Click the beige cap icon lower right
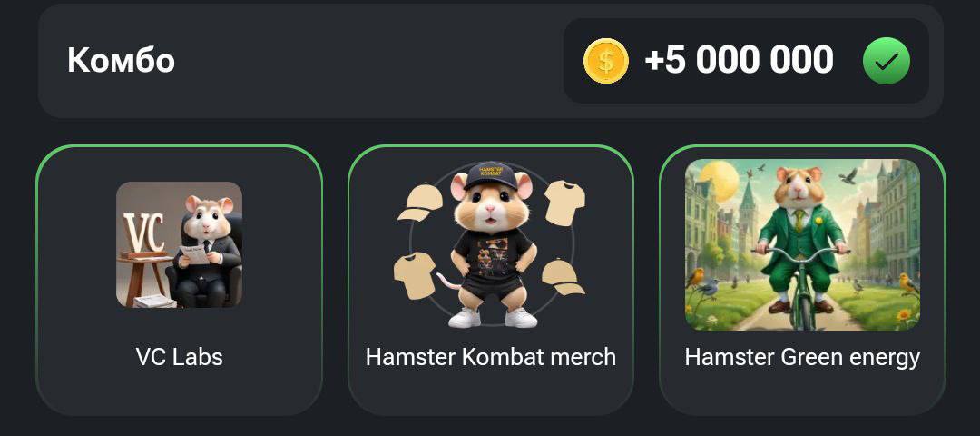Screen dimensions: 980x436 (x=563, y=276)
